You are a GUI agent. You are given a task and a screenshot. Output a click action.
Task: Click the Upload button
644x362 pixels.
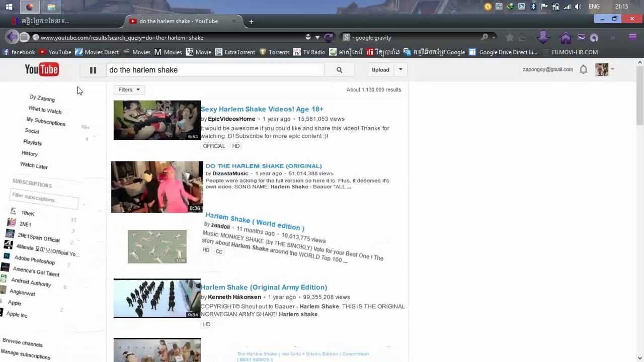coord(380,70)
